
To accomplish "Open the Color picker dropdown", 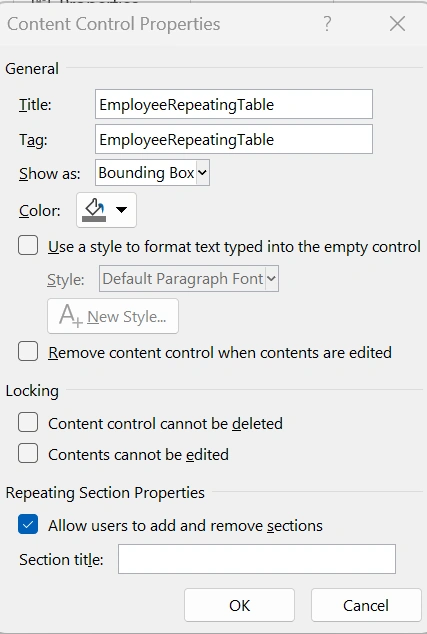I will tap(106, 210).
